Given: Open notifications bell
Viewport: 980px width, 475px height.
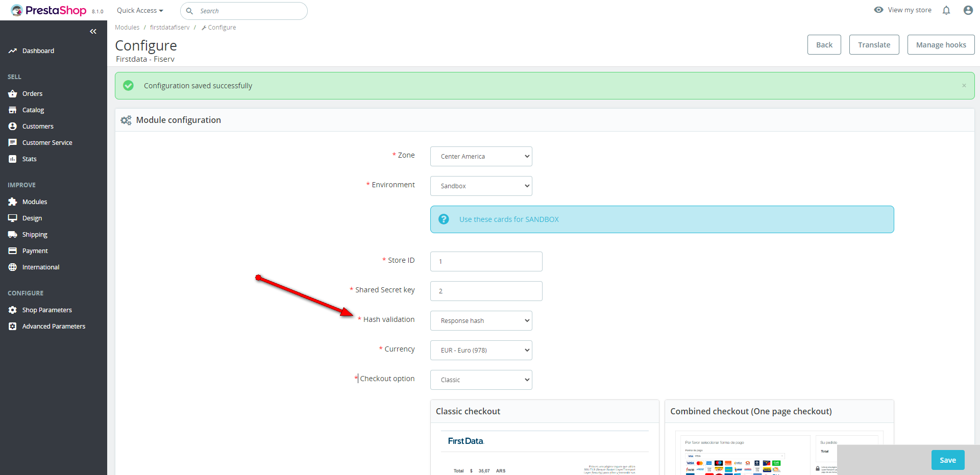Looking at the screenshot, I should pos(946,10).
